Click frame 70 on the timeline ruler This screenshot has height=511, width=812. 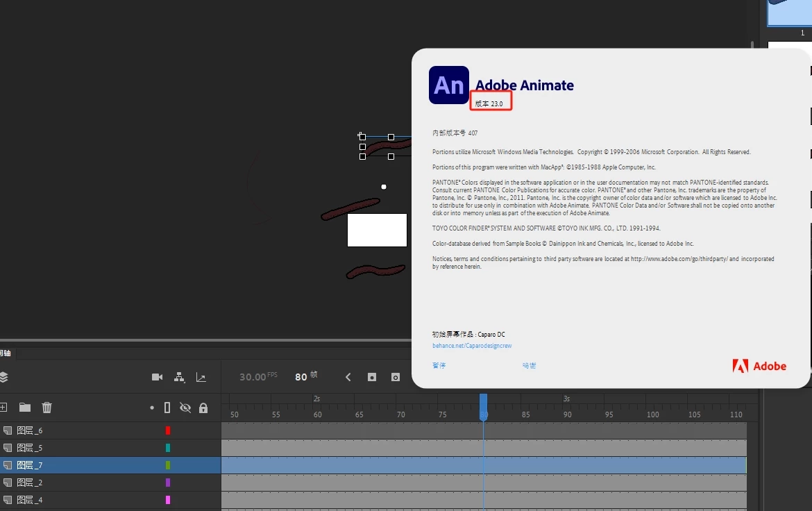click(401, 414)
